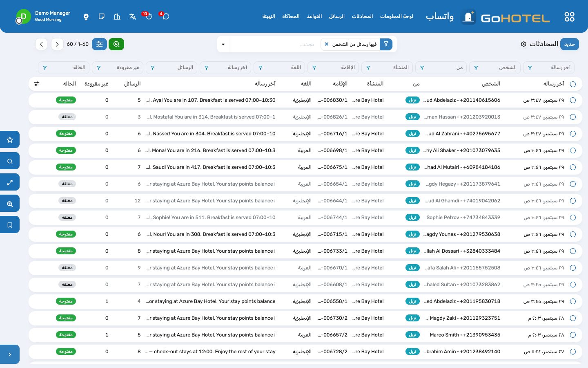This screenshot has height=368, width=588.
Task: Select all rows with header circle checkbox
Action: 573,84
